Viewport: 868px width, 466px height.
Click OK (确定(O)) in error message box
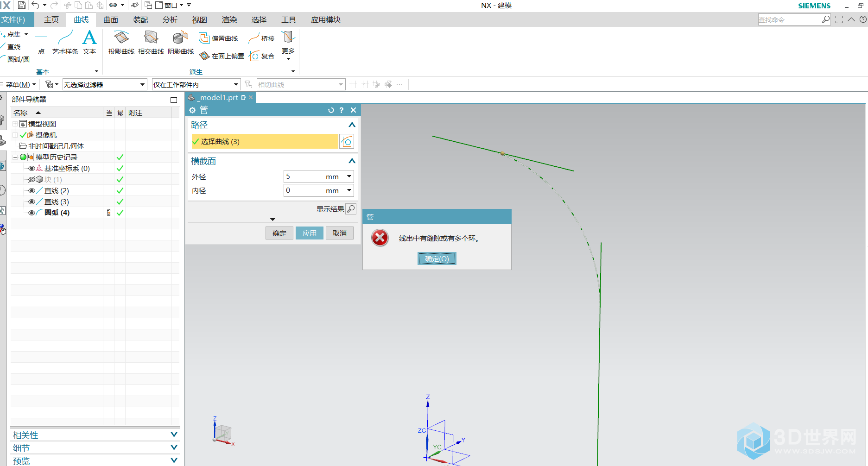point(437,258)
